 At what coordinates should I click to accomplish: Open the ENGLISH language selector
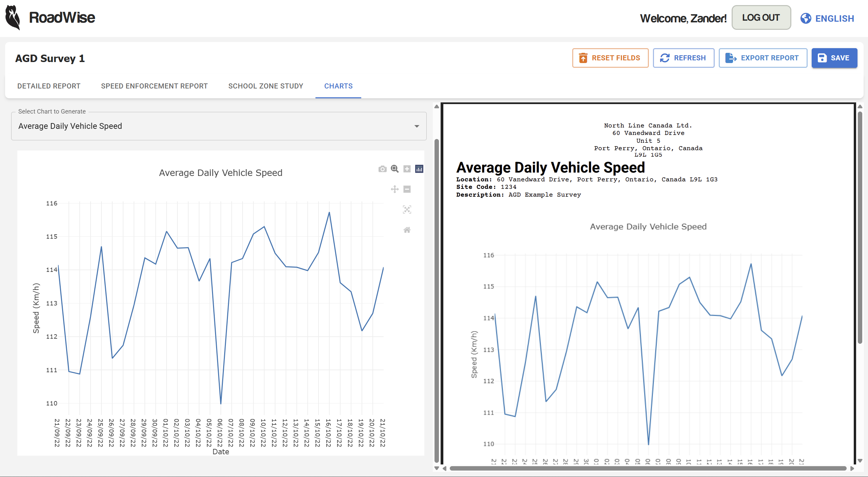coord(834,18)
